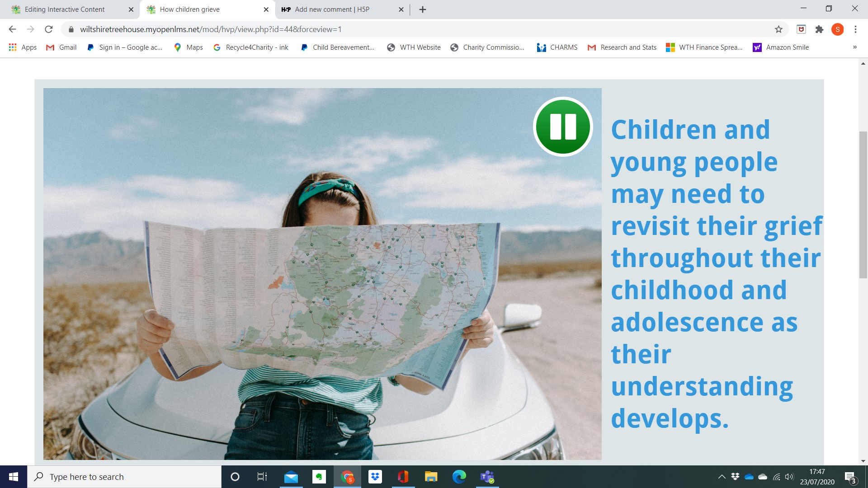Image resolution: width=868 pixels, height=488 pixels.
Task: Open a new browser tab
Action: point(423,9)
